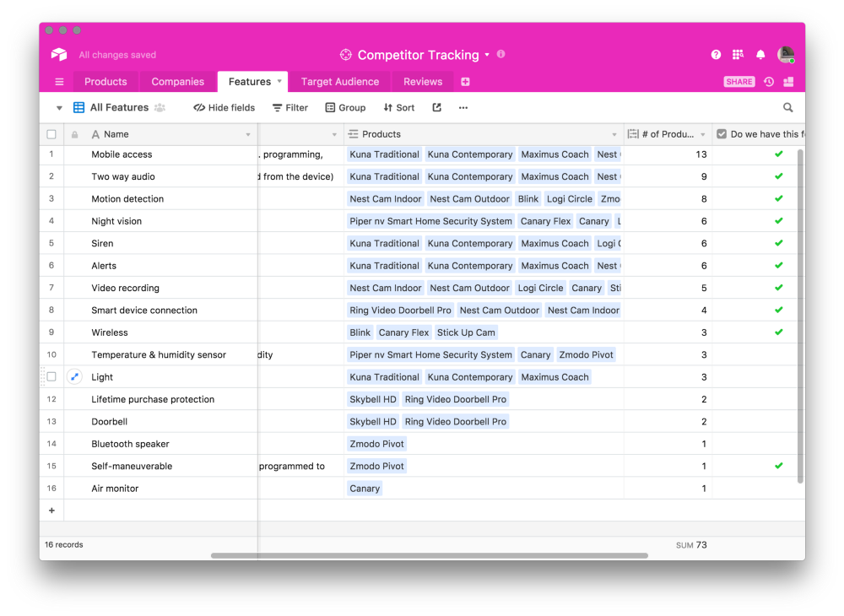Click the Stick Up Cam tag in Wireless row
Screen dimensions: 844x616
tap(466, 332)
